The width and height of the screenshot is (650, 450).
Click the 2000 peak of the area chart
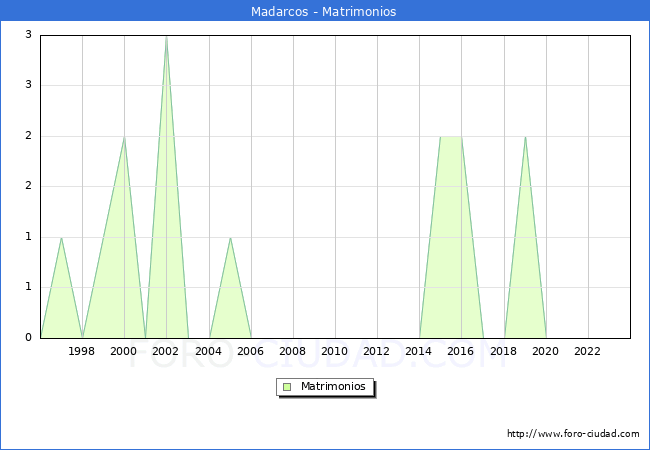click(x=124, y=137)
